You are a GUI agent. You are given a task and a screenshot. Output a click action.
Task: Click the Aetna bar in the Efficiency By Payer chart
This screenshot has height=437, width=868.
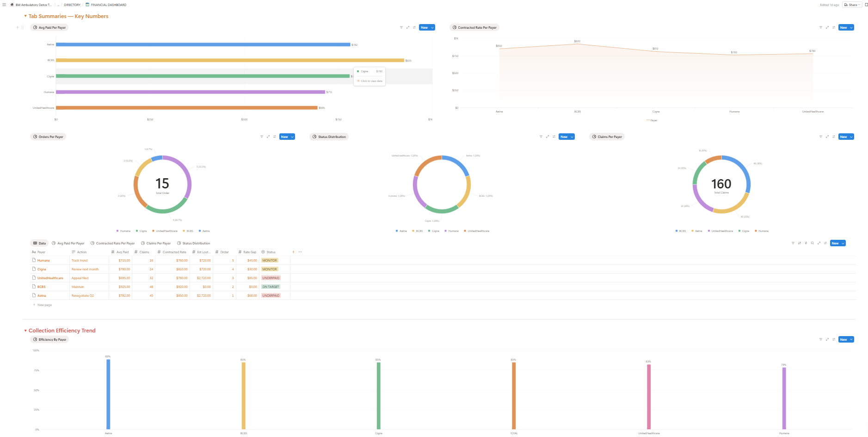pos(108,394)
